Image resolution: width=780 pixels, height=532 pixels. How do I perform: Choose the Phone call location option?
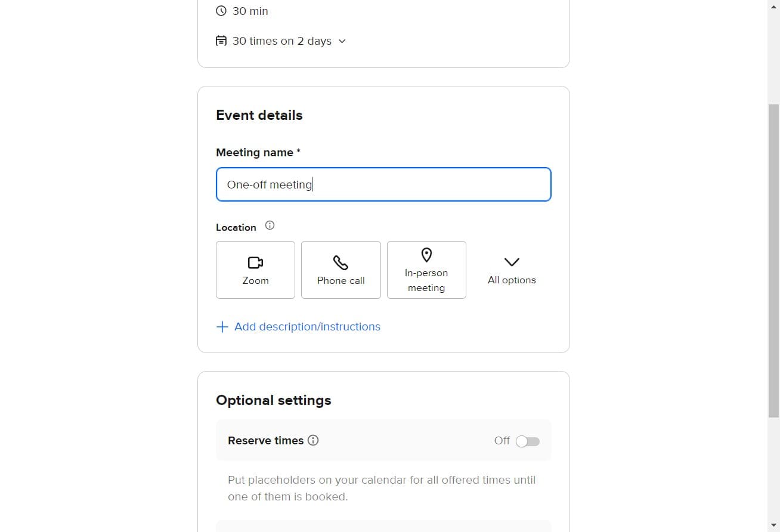tap(341, 270)
